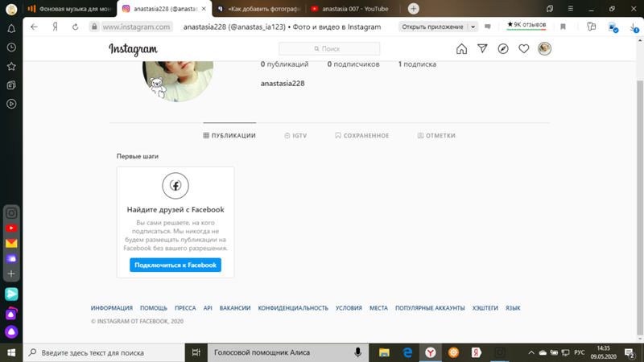
Task: Click the www.instagram.com address field
Action: (x=136, y=27)
